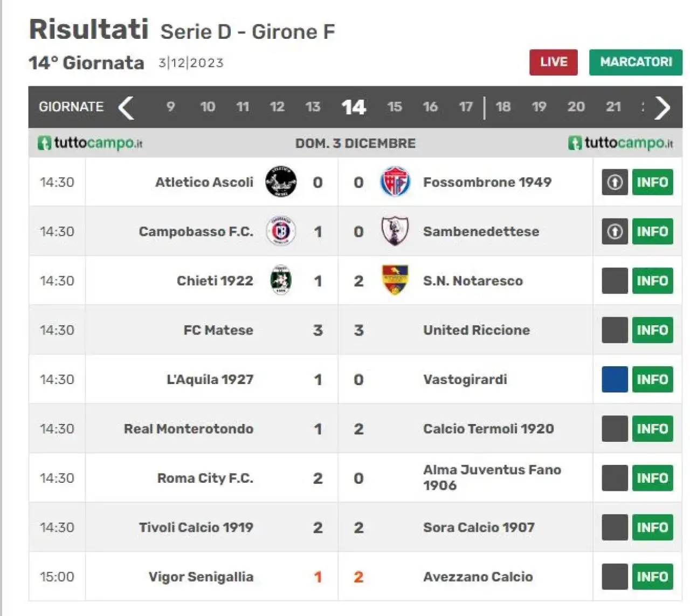This screenshot has width=690, height=616.
Task: Open INFO for Roma City F.C. match
Action: (x=652, y=478)
